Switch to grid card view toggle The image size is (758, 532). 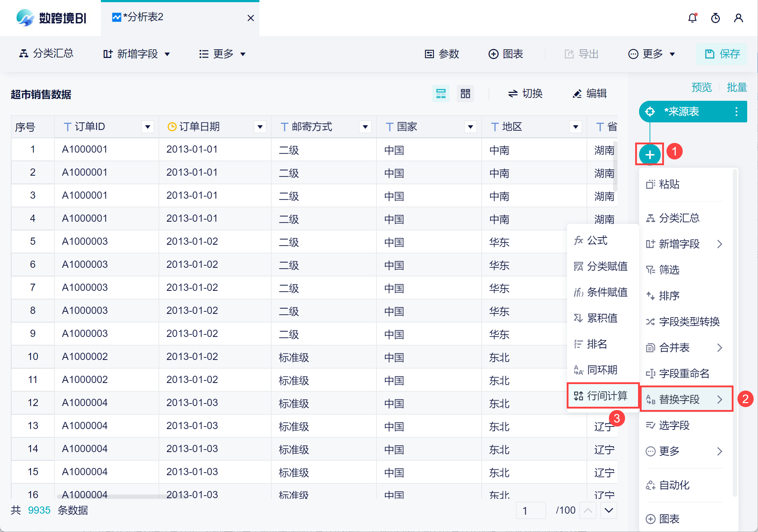tap(465, 94)
